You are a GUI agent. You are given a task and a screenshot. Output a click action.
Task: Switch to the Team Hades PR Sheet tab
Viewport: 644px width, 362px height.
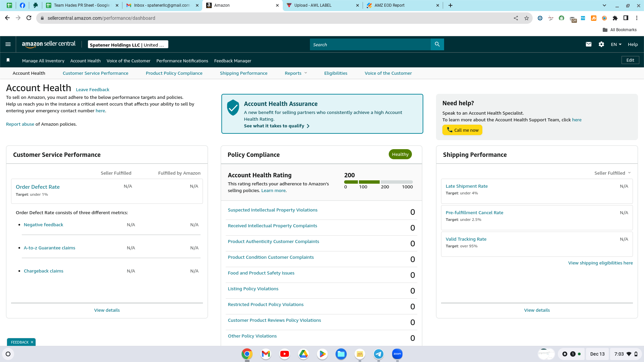(x=82, y=5)
